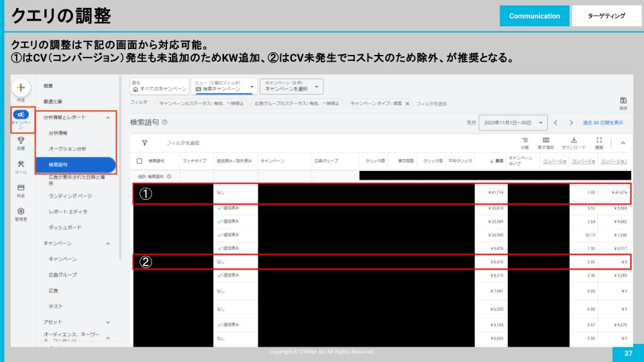Screen dimensions: 644x362
Task: Click the ターゲティング tab at top right
Action: point(606,15)
